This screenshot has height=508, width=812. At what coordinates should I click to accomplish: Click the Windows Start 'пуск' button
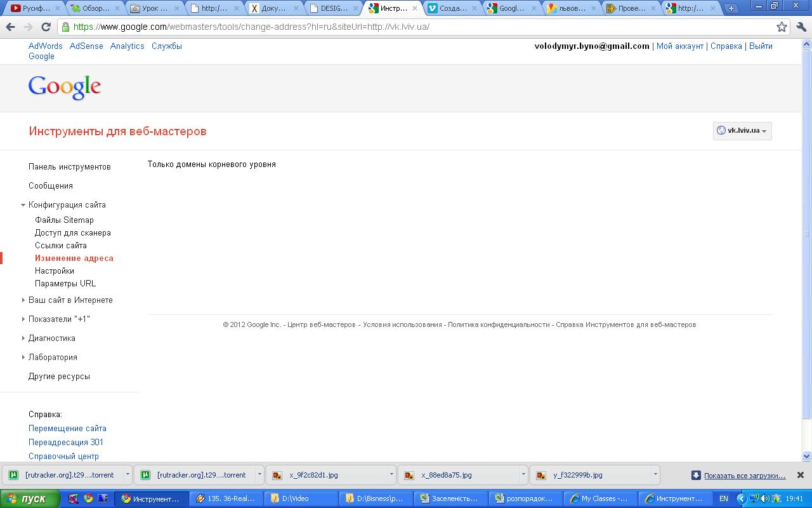coord(30,499)
